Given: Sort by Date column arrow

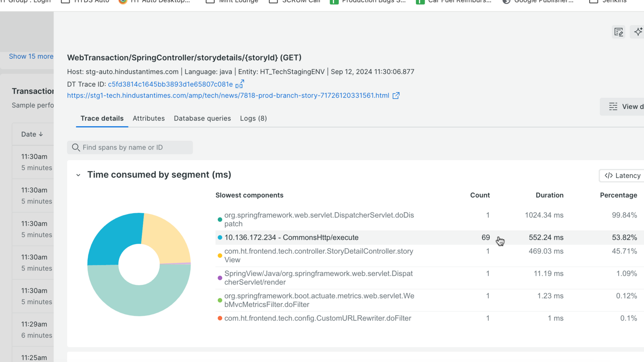Looking at the screenshot, I should point(41,134).
